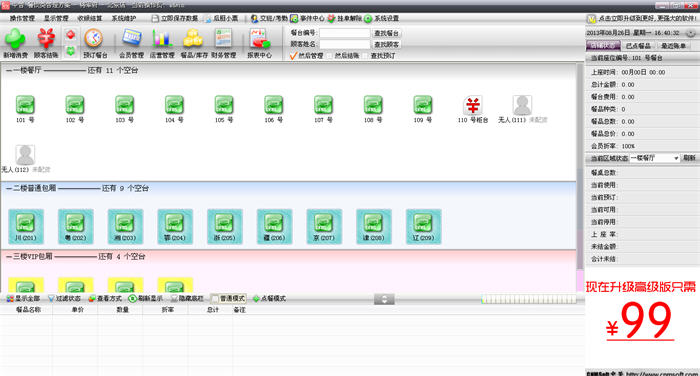This screenshot has width=700, height=376.
Task: Toggle the middle checkbox left of 查找预订
Action: point(330,56)
